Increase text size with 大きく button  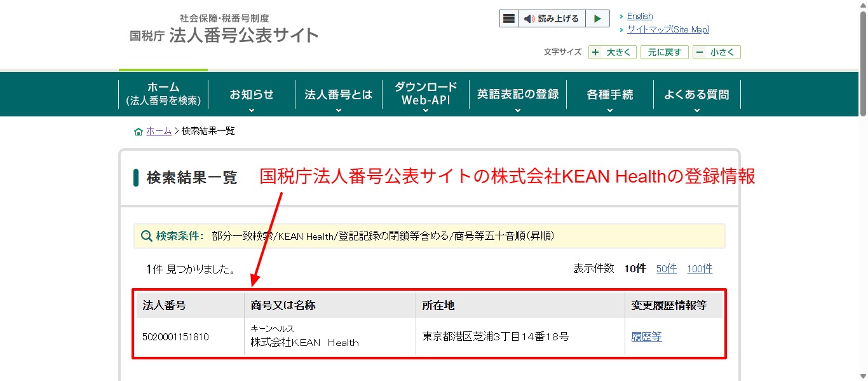[x=613, y=52]
